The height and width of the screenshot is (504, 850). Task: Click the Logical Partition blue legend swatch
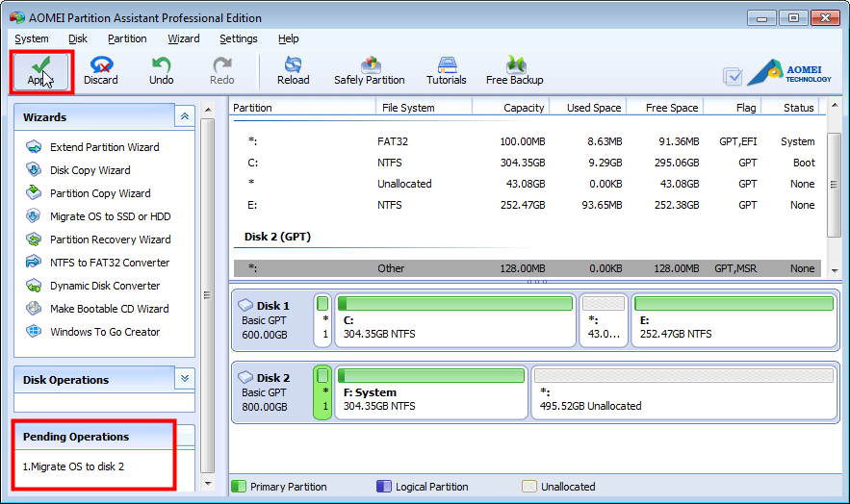pos(384,486)
